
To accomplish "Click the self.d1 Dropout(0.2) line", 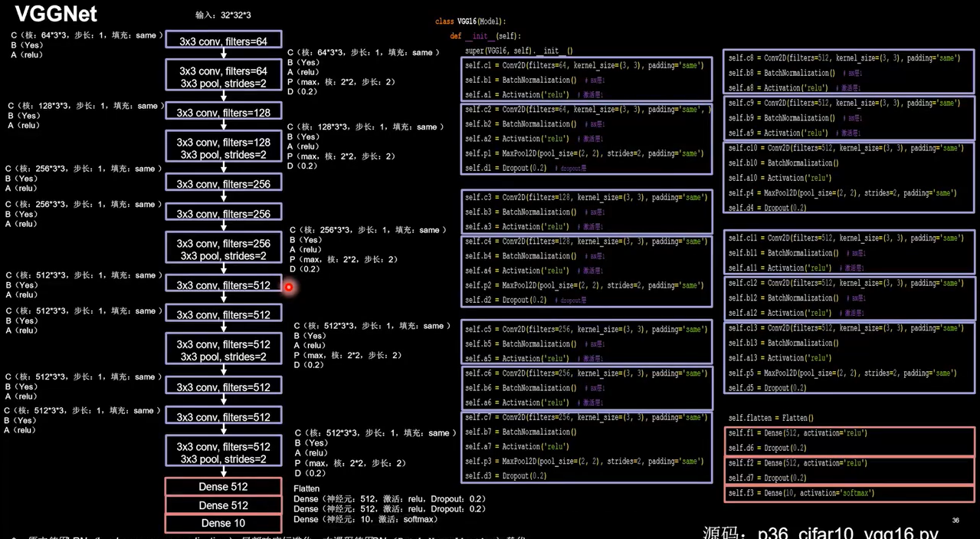I will tap(526, 169).
